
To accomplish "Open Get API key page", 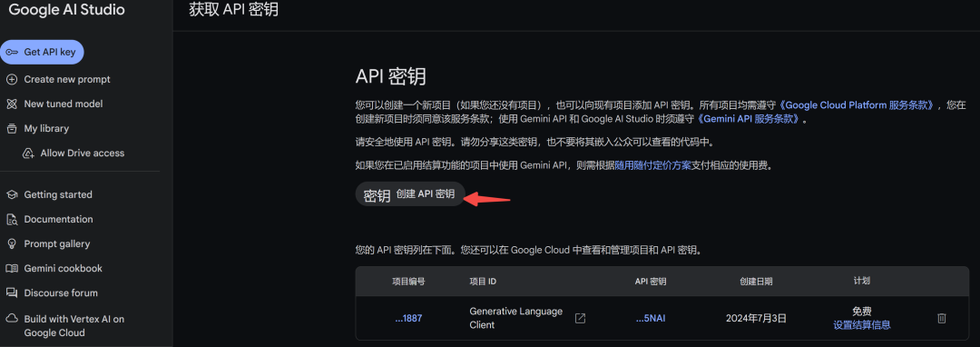I will [x=42, y=52].
